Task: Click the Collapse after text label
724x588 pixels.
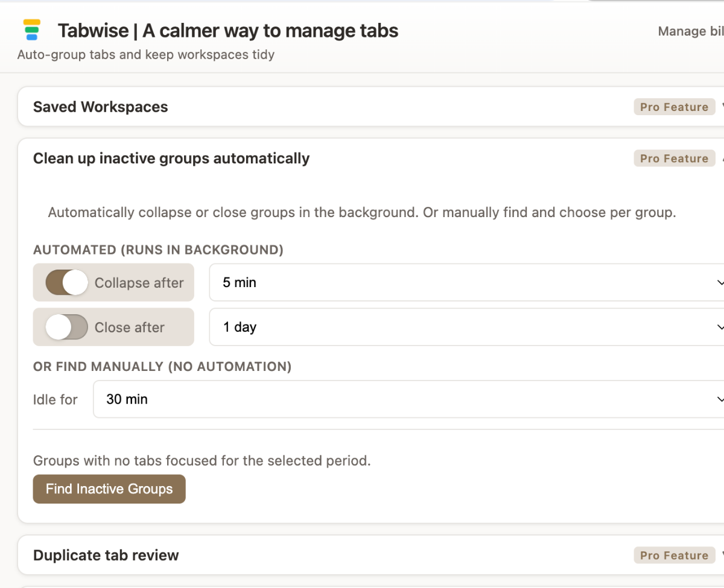Action: [x=139, y=283]
